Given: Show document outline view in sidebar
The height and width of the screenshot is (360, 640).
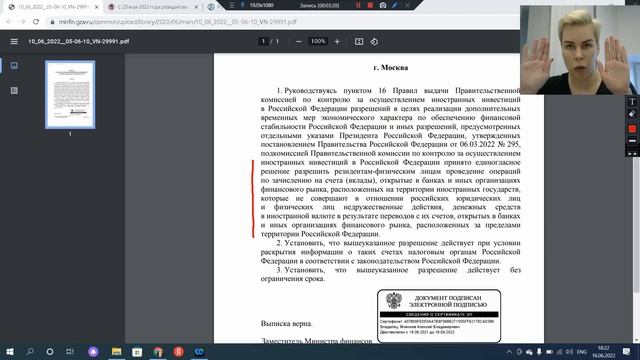Looking at the screenshot, I should (14, 91).
